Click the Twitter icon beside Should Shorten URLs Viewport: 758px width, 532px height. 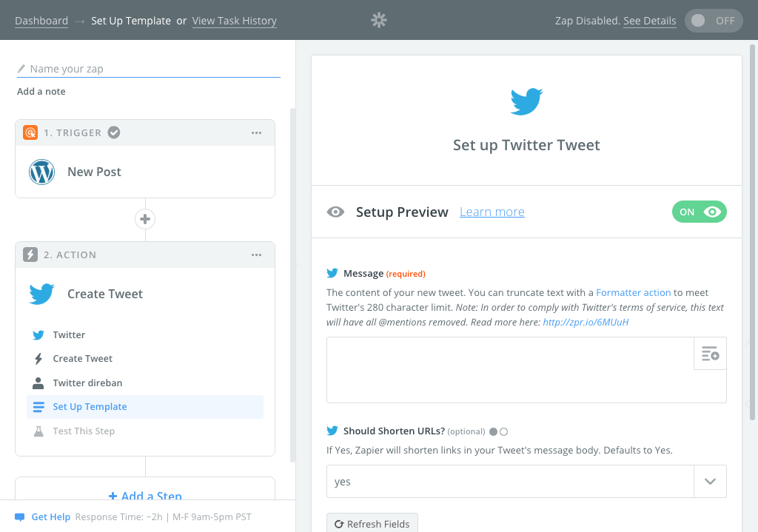pyautogui.click(x=332, y=431)
